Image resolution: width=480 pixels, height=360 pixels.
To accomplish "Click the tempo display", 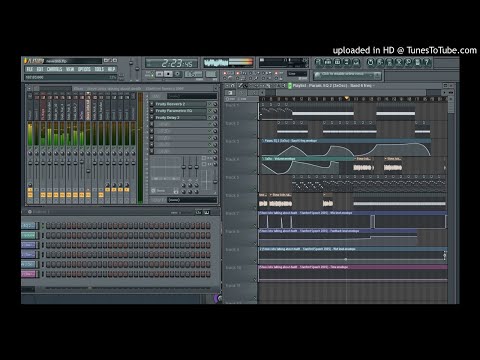I will tap(194, 74).
